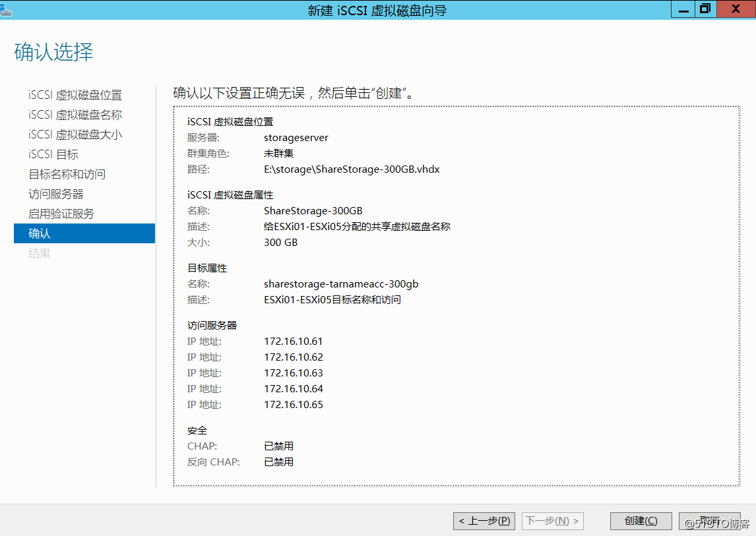This screenshot has width=756, height=536.
Task: Click target name sharestorage-tarnameacc-300gb
Action: coord(341,284)
